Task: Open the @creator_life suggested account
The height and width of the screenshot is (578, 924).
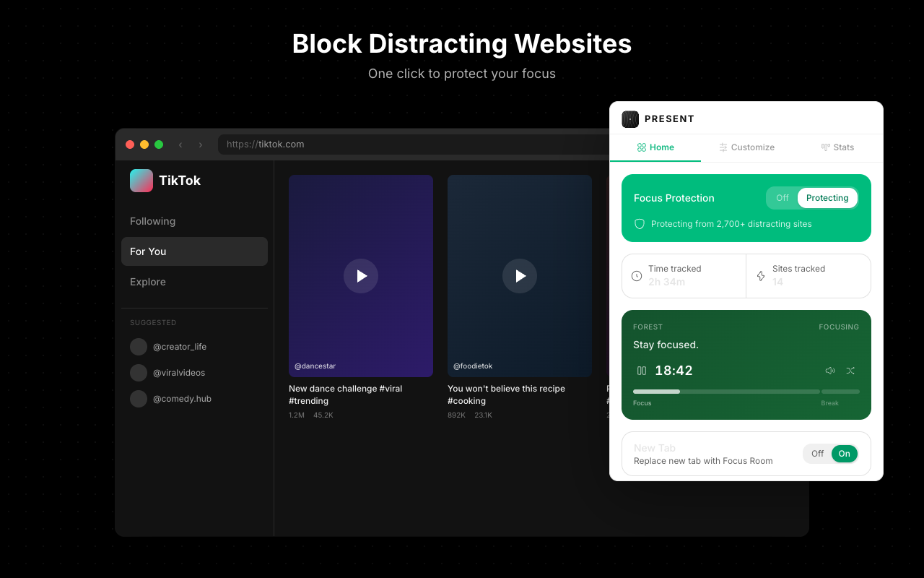Action: tap(180, 347)
